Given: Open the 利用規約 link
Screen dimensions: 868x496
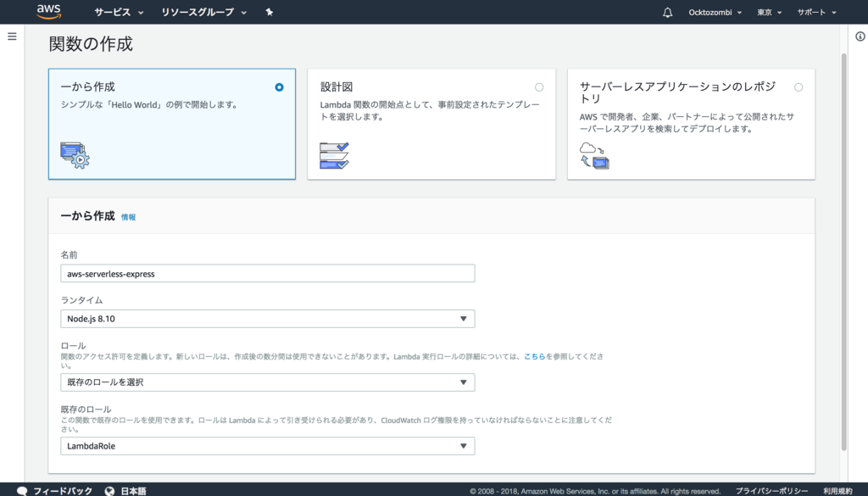Looking at the screenshot, I should pyautogui.click(x=837, y=491).
